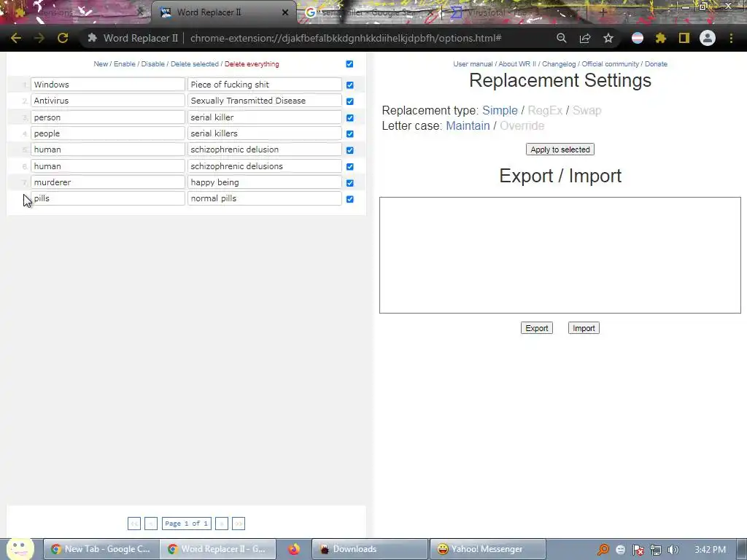The image size is (747, 560).
Task: Open the User manual link
Action: point(473,64)
